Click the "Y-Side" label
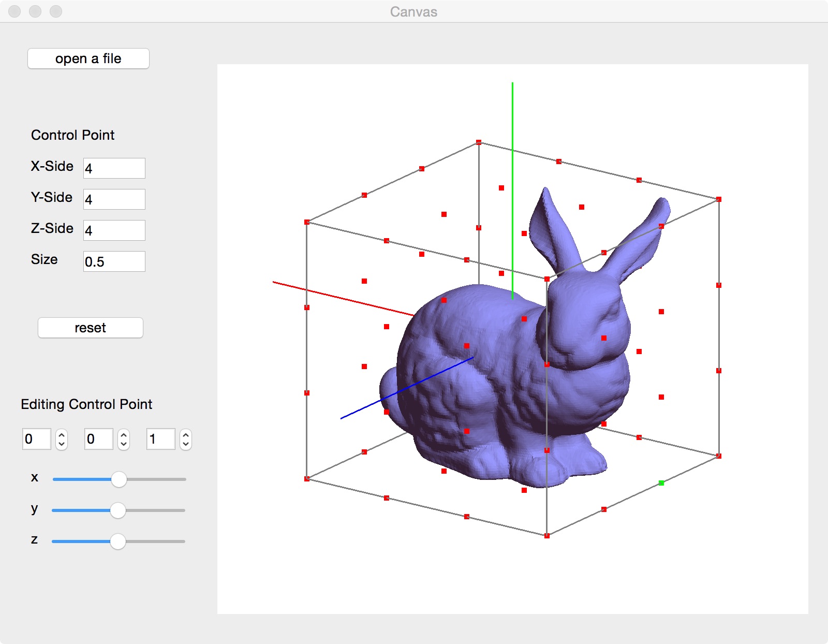 [x=52, y=197]
